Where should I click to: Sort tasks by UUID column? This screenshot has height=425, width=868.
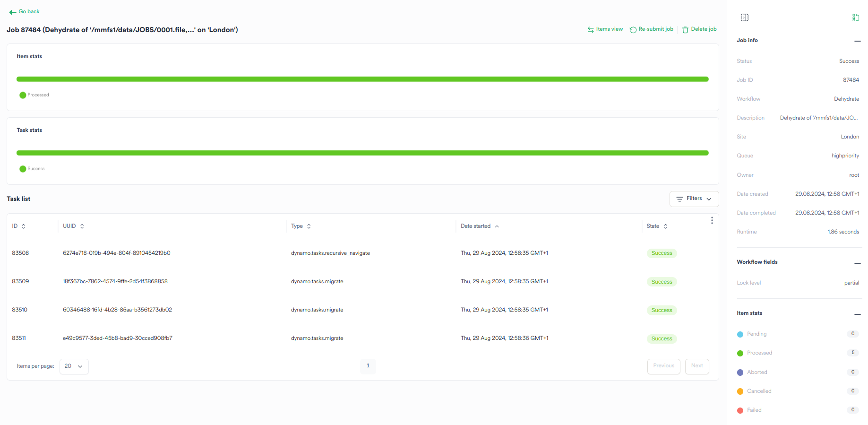point(82,226)
